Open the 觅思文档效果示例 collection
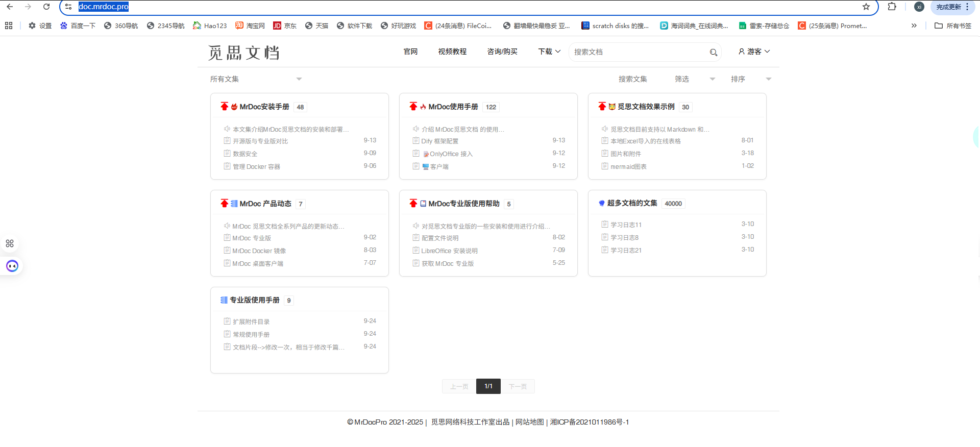980x447 pixels. click(646, 107)
